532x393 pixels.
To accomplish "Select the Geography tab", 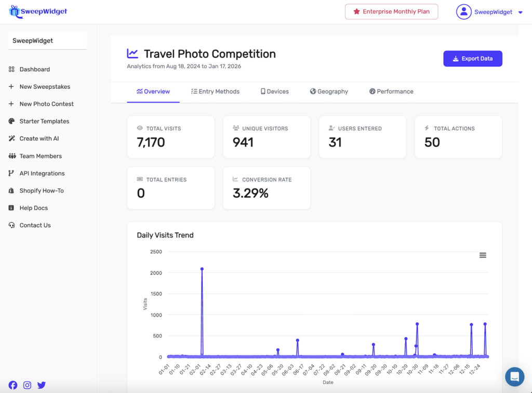I will (329, 91).
